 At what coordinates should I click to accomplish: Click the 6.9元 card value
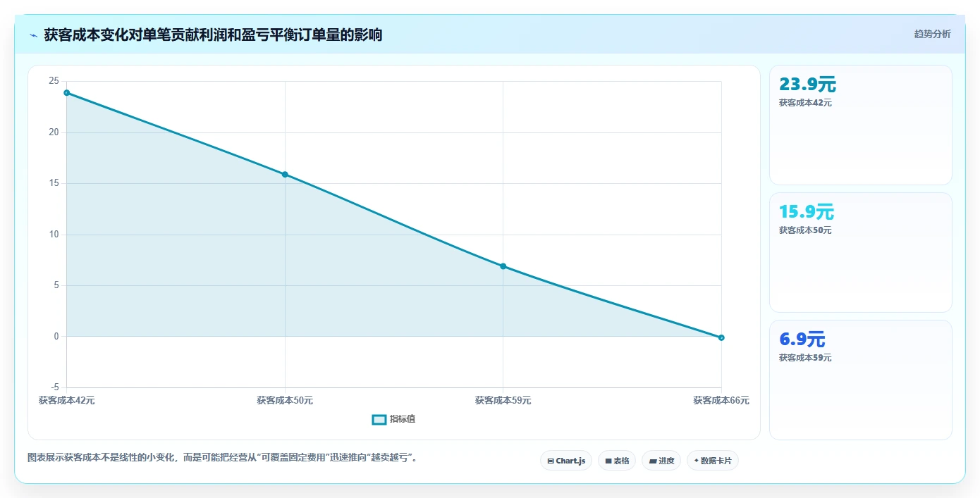(802, 340)
